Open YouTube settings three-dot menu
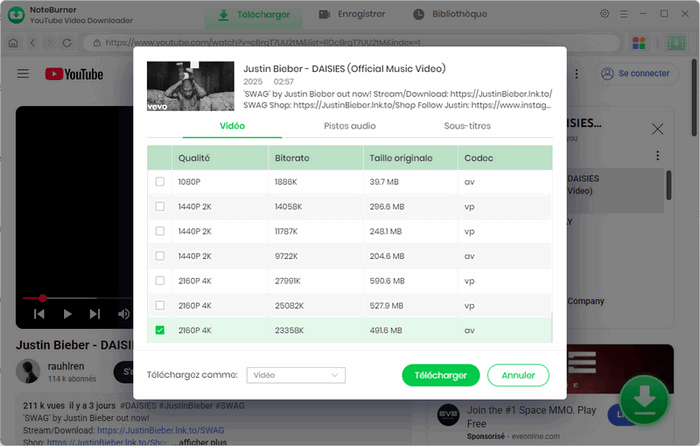The height and width of the screenshot is (446, 700). coord(576,74)
